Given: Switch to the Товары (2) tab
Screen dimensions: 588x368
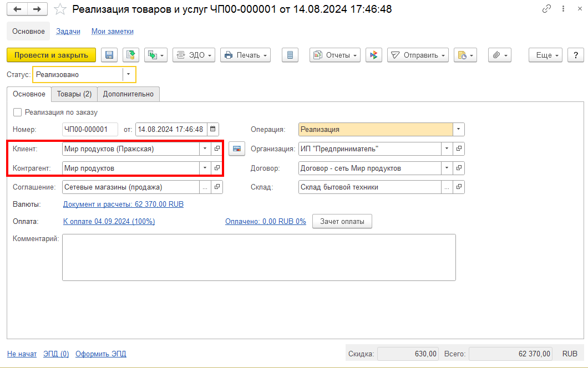Looking at the screenshot, I should 74,94.
